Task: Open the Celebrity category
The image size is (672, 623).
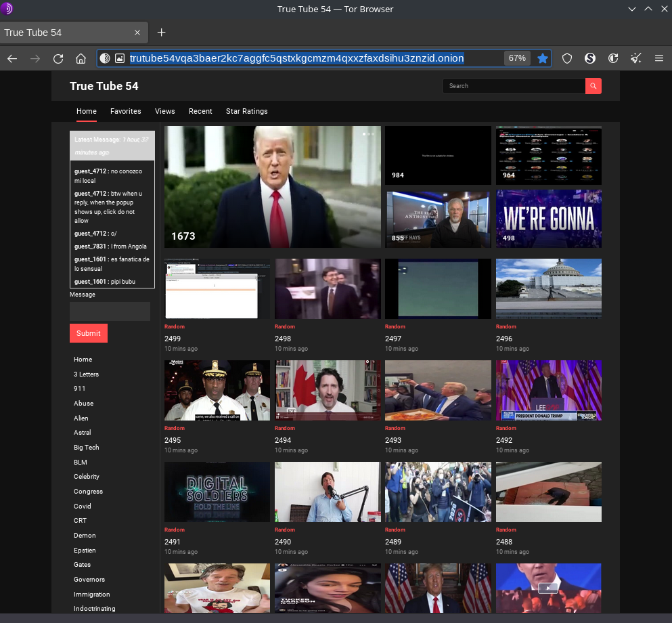Action: [x=87, y=476]
